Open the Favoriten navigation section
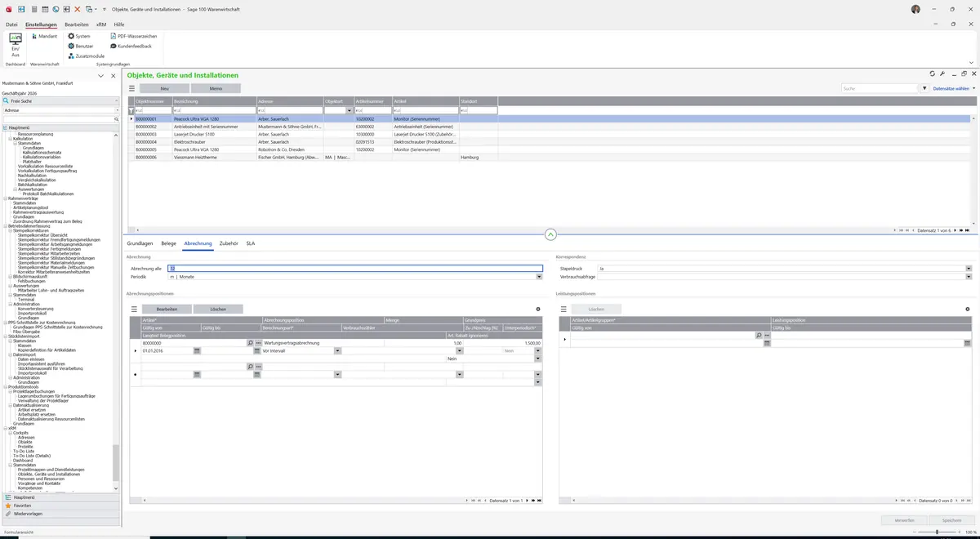 [x=61, y=506]
